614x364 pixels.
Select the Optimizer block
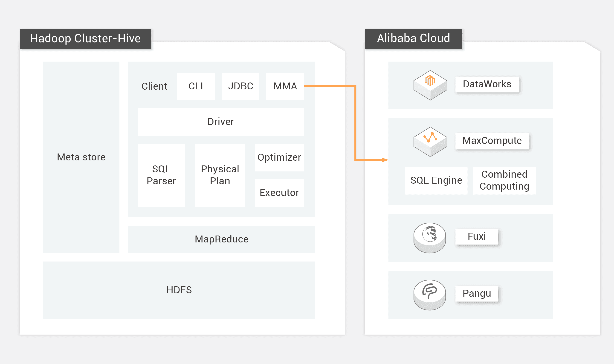tap(279, 157)
